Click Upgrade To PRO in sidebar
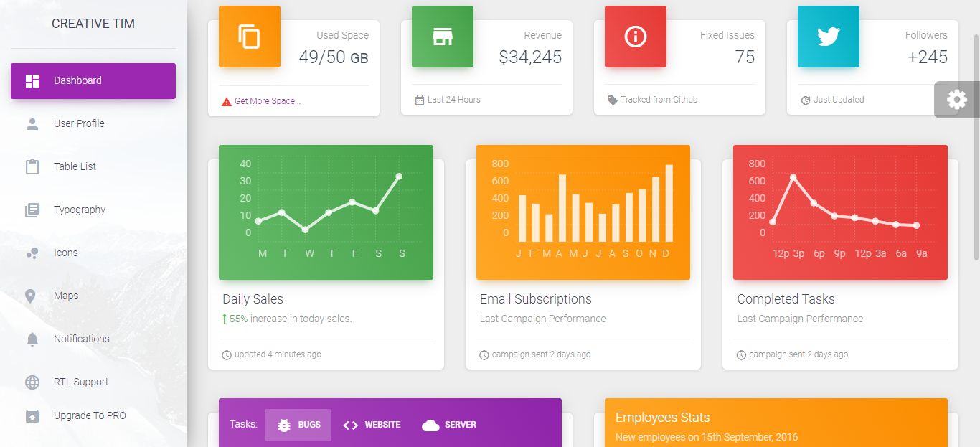This screenshot has height=447, width=980. [x=90, y=415]
